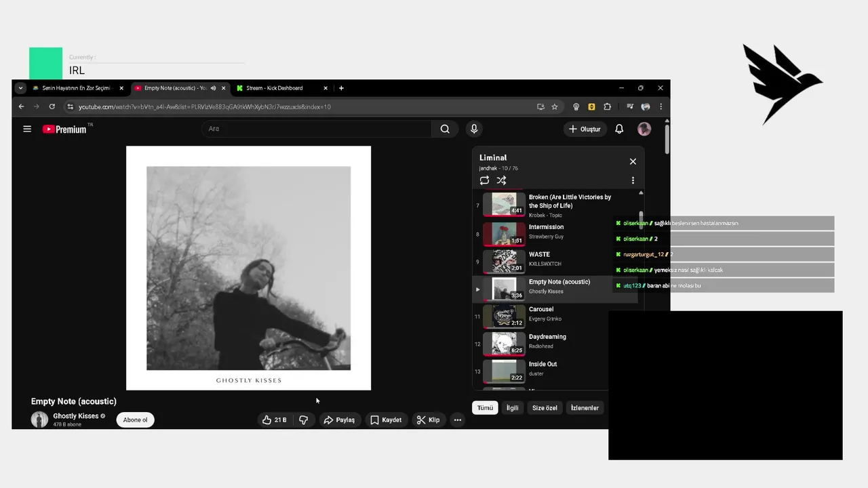Mute the Empty Note tab audio
Image resolution: width=868 pixels, height=488 pixels.
click(214, 88)
